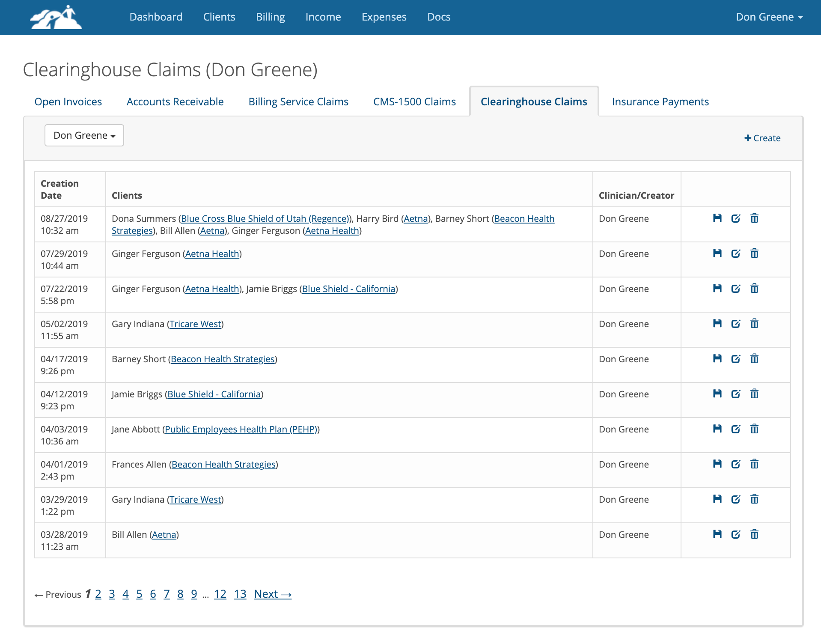Save the 08/27/2019 claim using the floppy disk icon

pos(717,218)
